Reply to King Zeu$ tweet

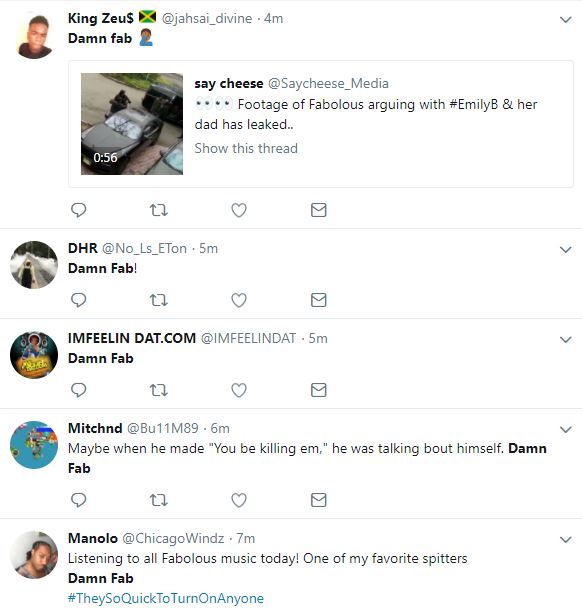[78, 210]
